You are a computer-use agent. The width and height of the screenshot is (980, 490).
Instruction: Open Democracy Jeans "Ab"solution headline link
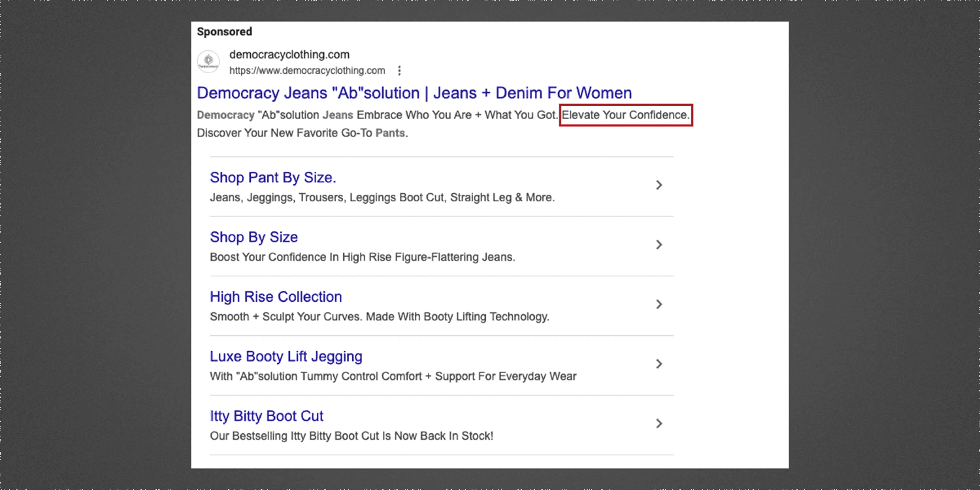tap(414, 93)
